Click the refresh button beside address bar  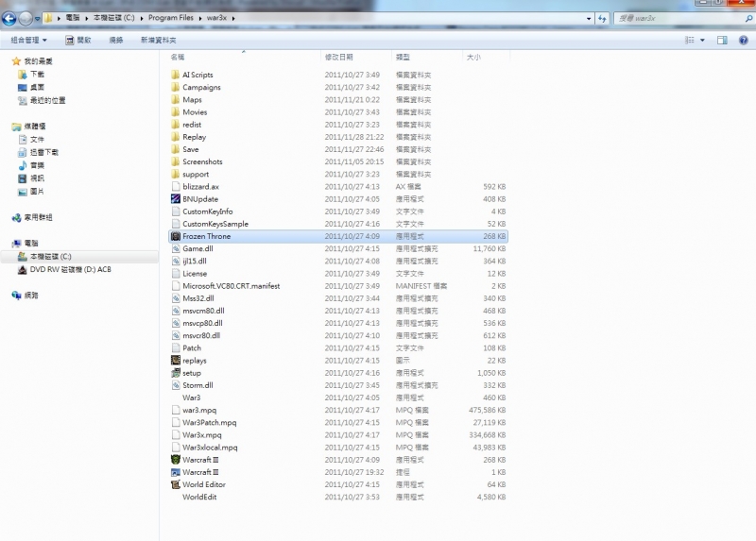pos(602,18)
